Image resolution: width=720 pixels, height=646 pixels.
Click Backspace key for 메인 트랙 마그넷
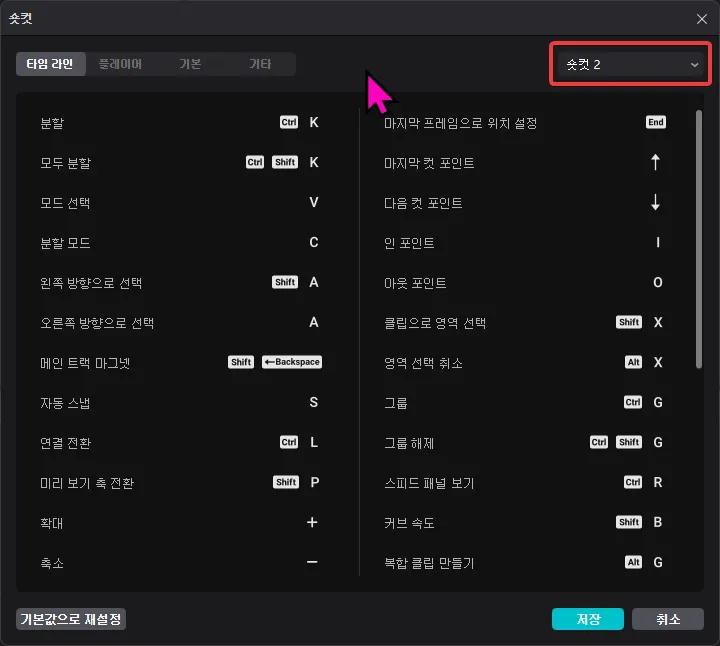[292, 362]
